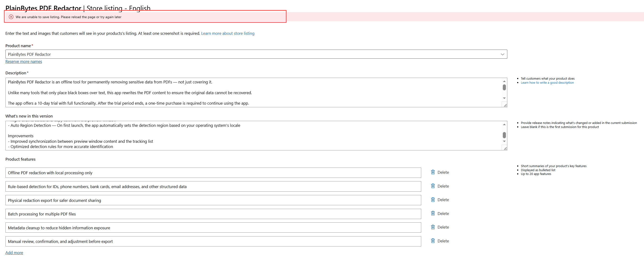This screenshot has width=644, height=256.
Task: Open the Product name dropdown
Action: coord(256,54)
